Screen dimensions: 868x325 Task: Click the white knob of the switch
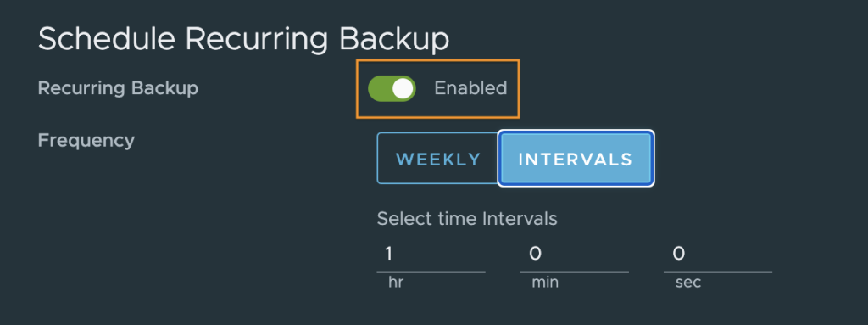click(403, 89)
